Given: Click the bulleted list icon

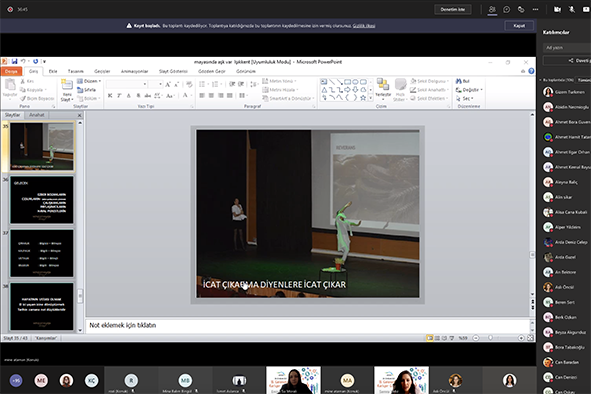Looking at the screenshot, I should click(203, 84).
